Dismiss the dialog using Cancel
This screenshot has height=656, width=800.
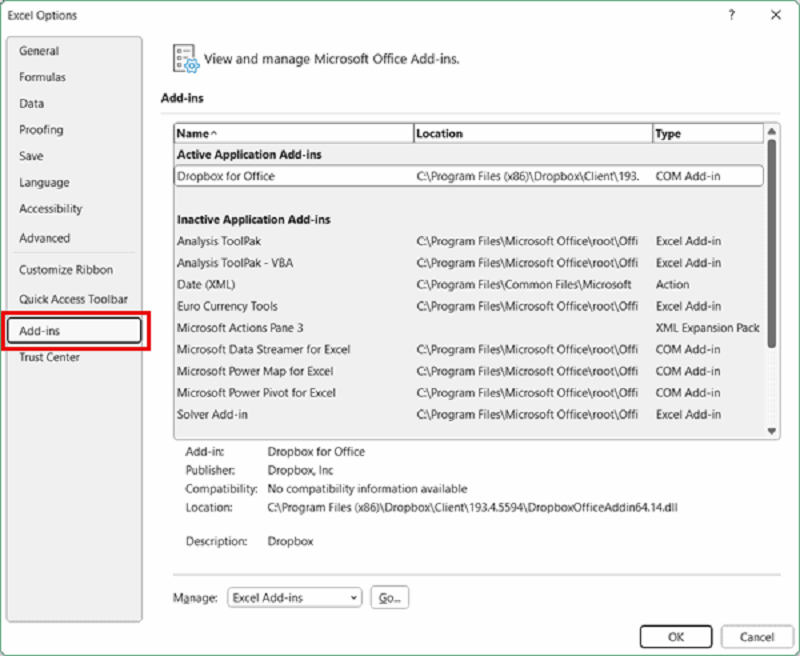point(757,636)
